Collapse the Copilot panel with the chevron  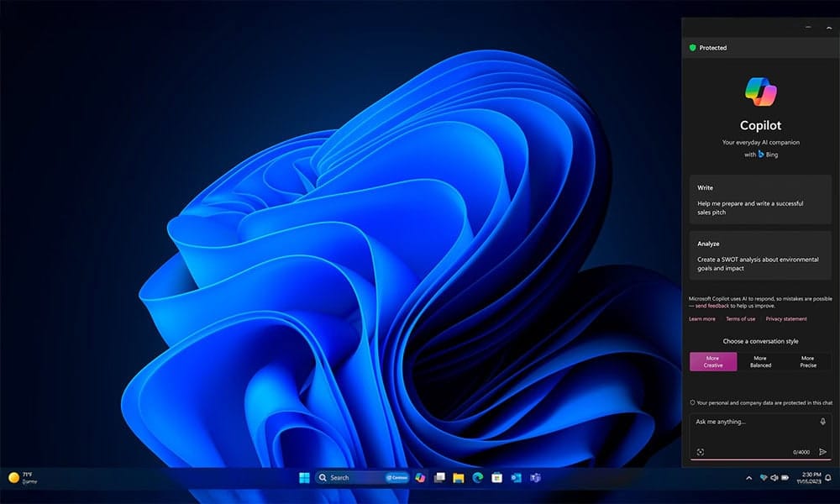[829, 28]
